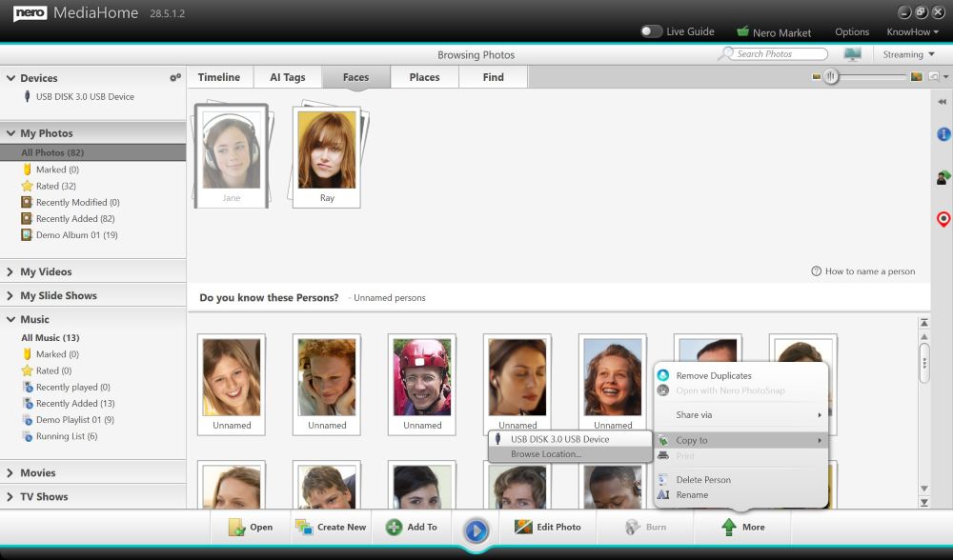
Task: Choose Copy to in context menu
Action: tap(740, 440)
